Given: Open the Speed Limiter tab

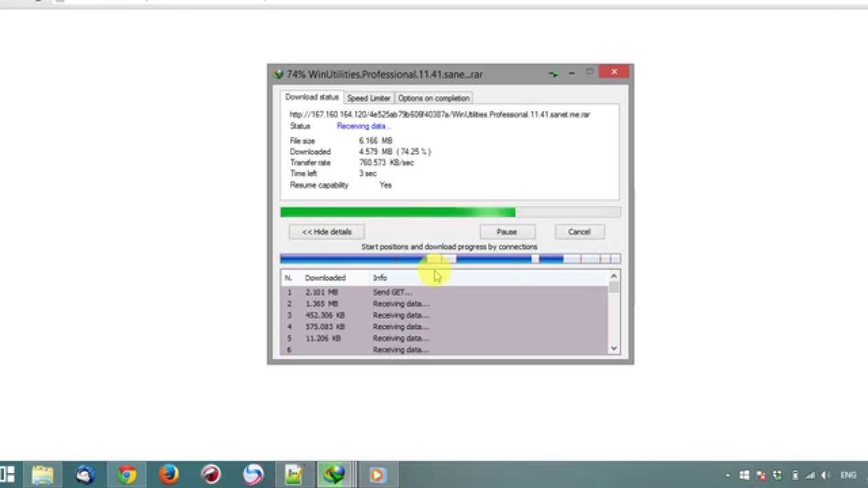Looking at the screenshot, I should point(369,98).
